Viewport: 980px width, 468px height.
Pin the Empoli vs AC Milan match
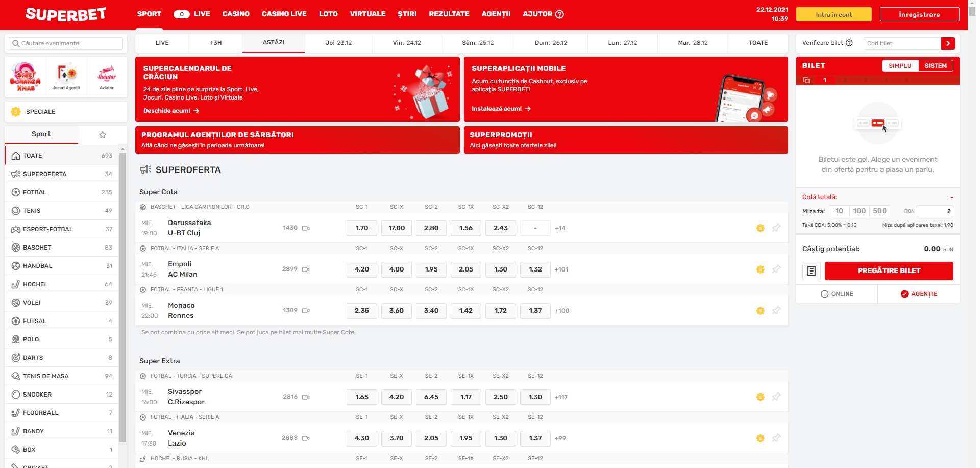tap(776, 269)
